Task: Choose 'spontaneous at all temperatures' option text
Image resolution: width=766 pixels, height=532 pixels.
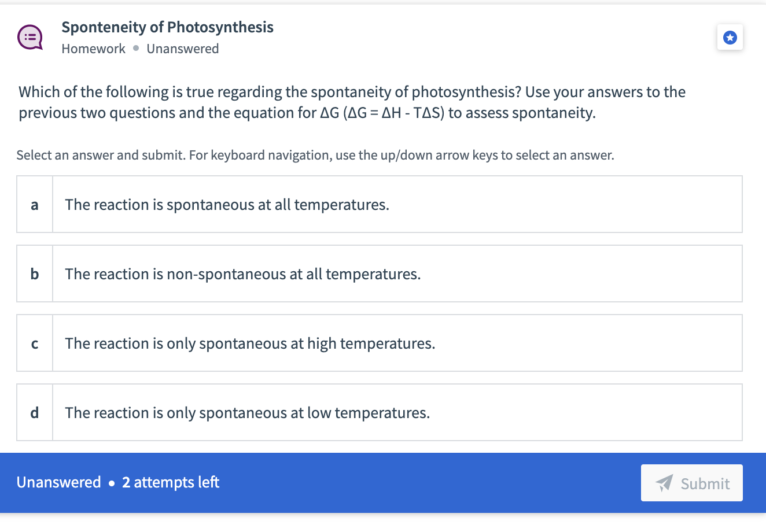Action: pos(227,205)
